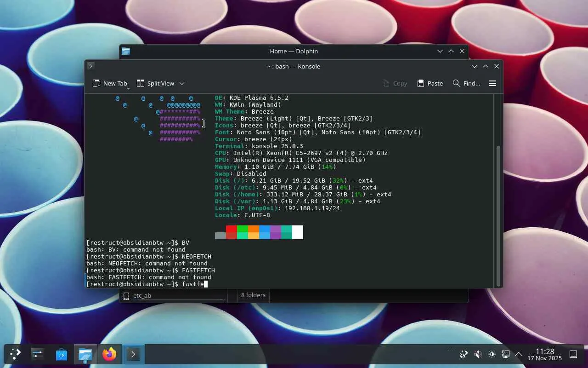
Task: Open the first tray icon left of volume
Action: [x=464, y=354]
